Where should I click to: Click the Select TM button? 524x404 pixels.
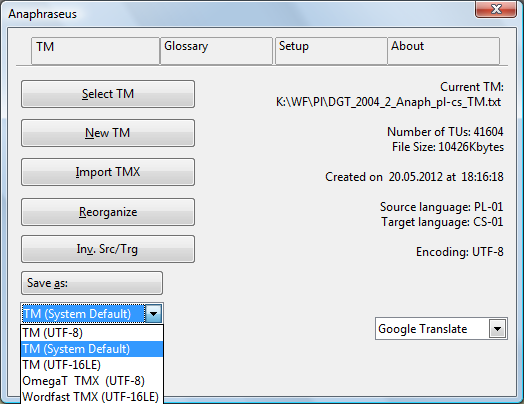click(108, 94)
